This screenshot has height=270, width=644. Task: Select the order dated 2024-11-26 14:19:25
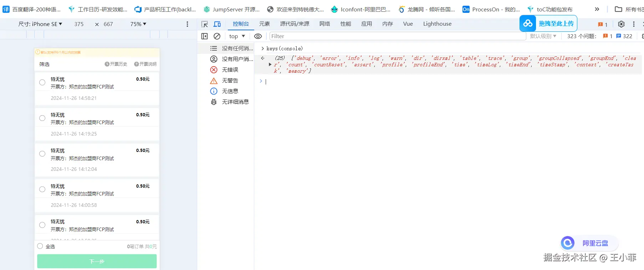[x=42, y=118]
